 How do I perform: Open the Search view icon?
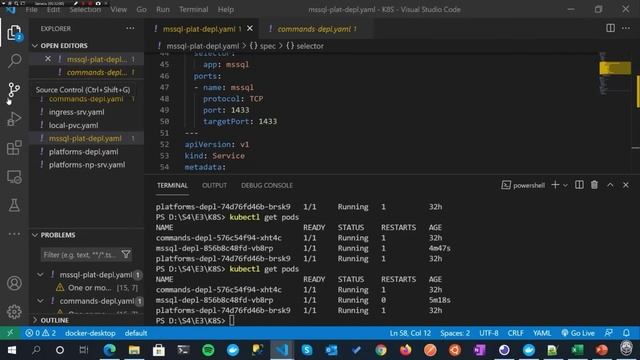(14, 61)
